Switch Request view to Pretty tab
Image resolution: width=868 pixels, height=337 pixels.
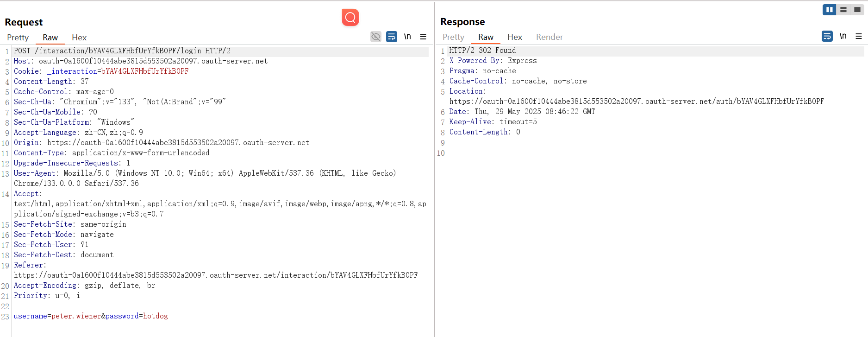[x=18, y=38]
